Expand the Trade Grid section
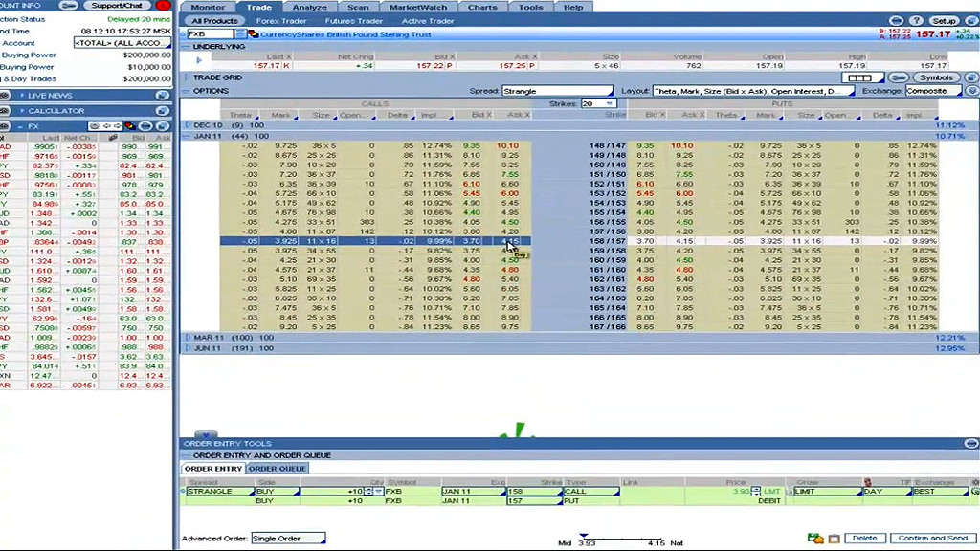The width and height of the screenshot is (980, 551). [187, 77]
